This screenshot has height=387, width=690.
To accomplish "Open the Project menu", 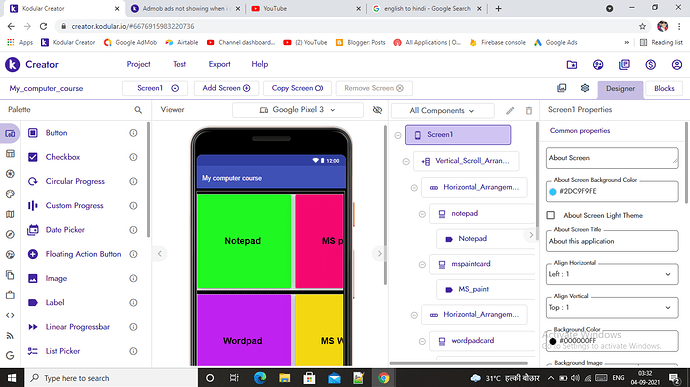I will 139,64.
